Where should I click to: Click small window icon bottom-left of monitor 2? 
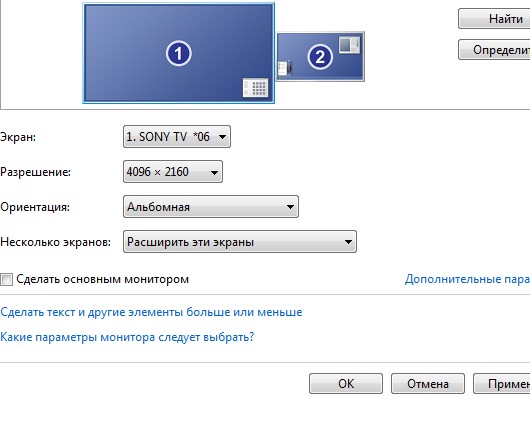click(x=285, y=68)
